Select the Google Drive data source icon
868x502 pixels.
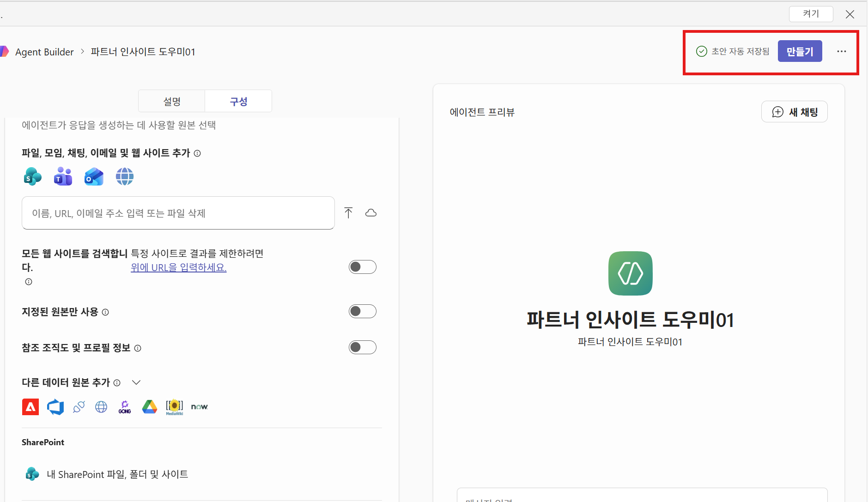point(149,407)
